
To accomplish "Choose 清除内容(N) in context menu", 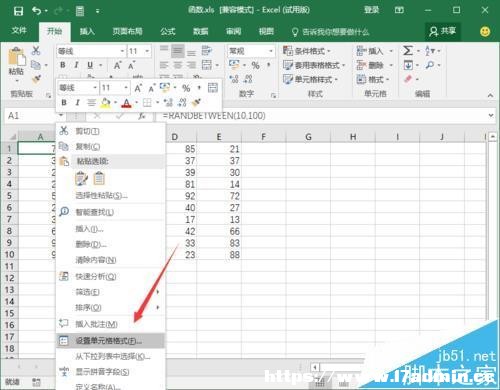I will (x=110, y=260).
